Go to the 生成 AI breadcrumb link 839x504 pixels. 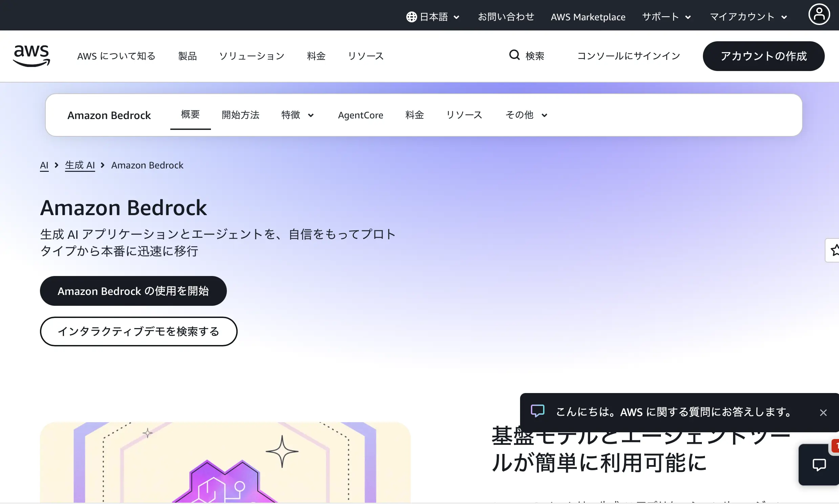(80, 165)
